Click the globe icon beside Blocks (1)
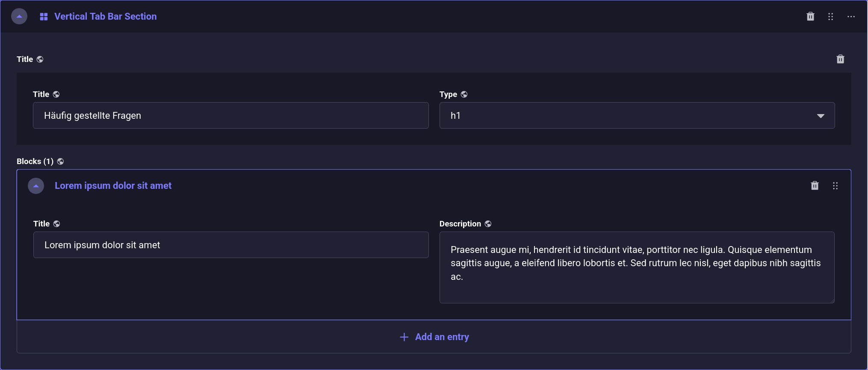The width and height of the screenshot is (868, 370). [x=60, y=162]
